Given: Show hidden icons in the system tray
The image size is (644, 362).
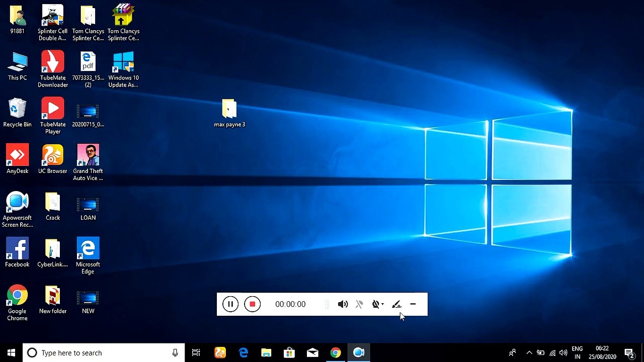Looking at the screenshot, I should [x=529, y=353].
